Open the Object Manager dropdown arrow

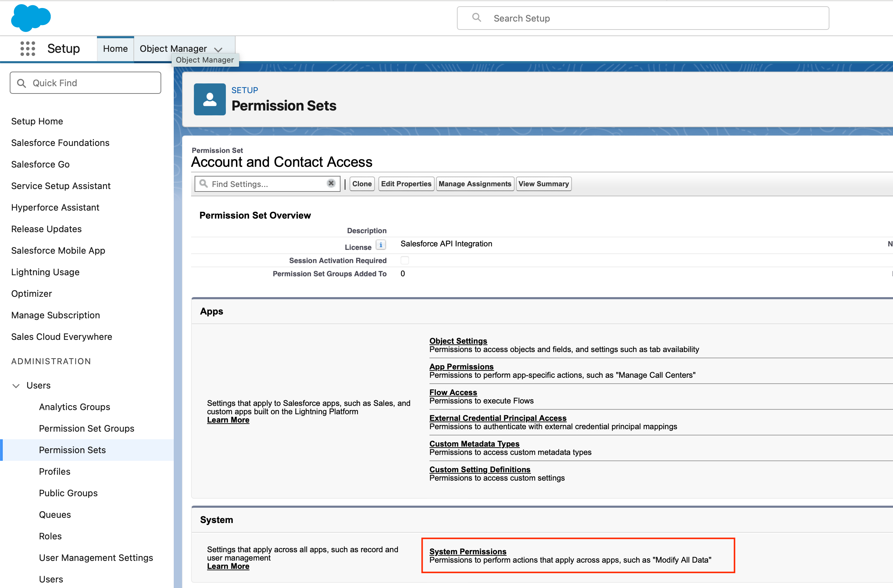coord(218,50)
